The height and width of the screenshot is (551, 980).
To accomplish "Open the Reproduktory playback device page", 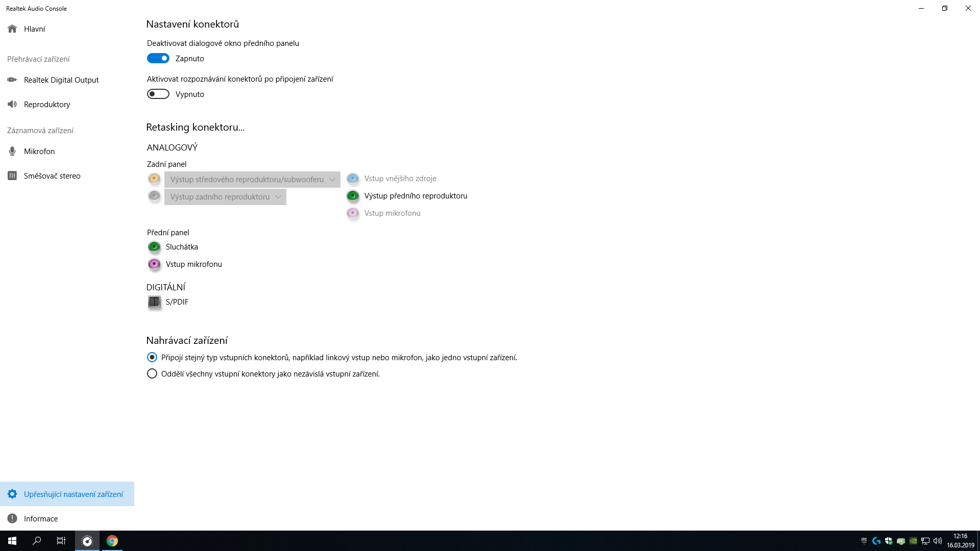I will [47, 105].
